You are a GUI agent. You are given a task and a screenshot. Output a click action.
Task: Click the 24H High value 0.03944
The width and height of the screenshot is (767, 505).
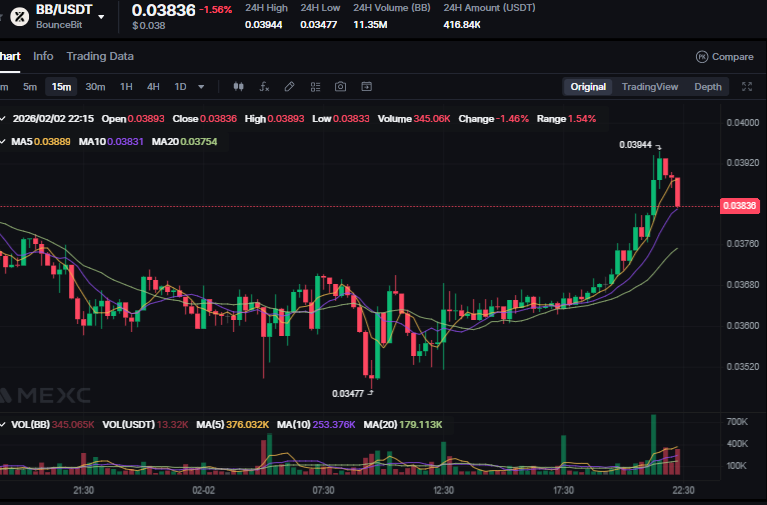tap(264, 24)
